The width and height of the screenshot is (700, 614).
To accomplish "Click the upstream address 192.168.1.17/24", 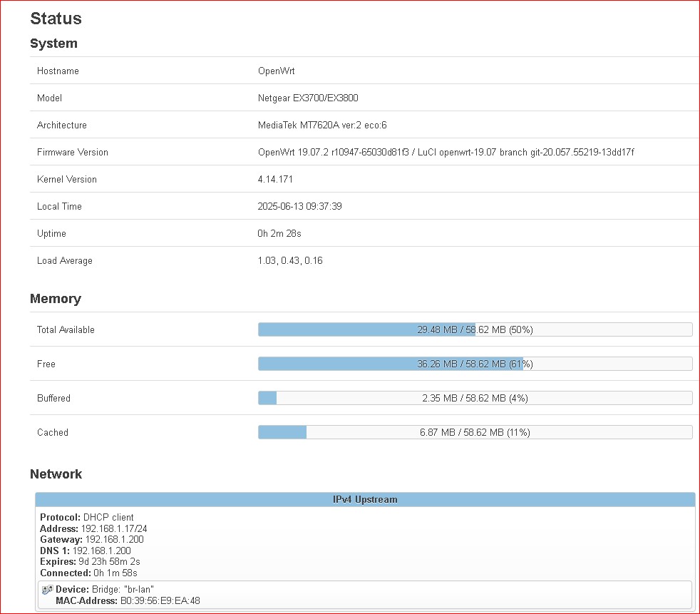I will pyautogui.click(x=114, y=528).
